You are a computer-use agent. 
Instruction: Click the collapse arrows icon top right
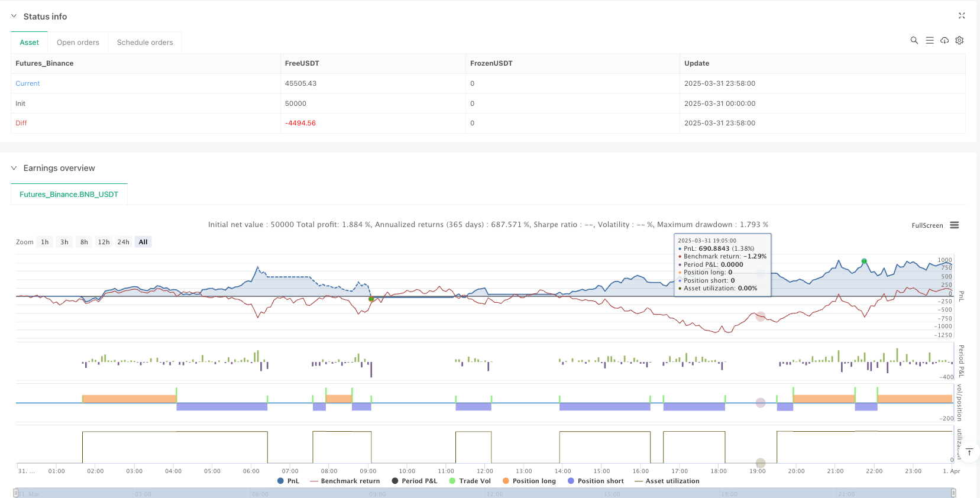pyautogui.click(x=962, y=16)
